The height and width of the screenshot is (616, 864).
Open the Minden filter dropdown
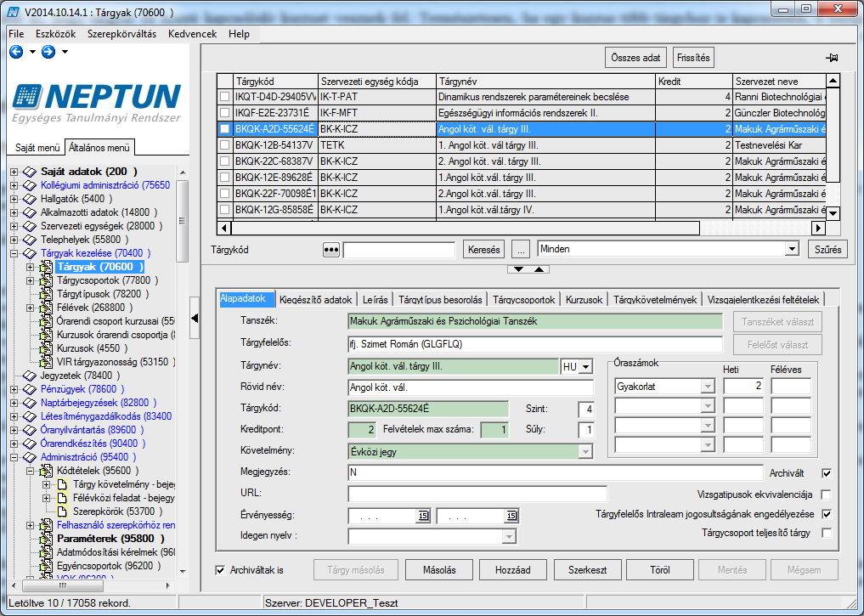[792, 249]
